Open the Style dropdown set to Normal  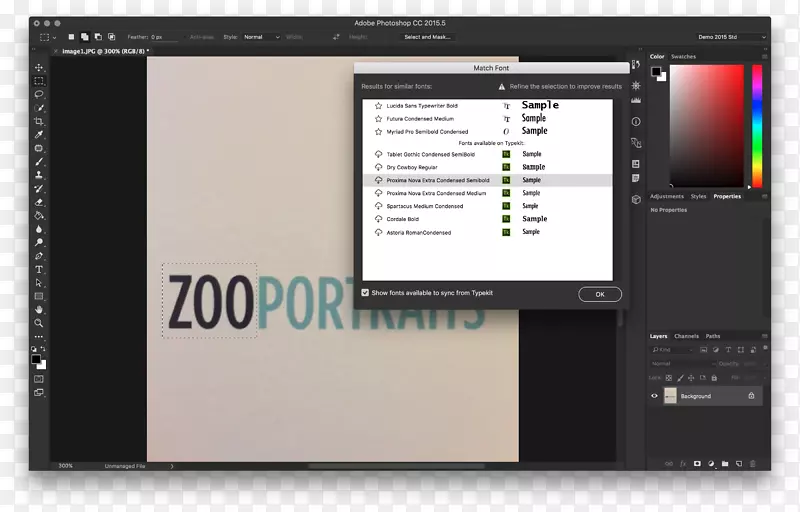261,37
